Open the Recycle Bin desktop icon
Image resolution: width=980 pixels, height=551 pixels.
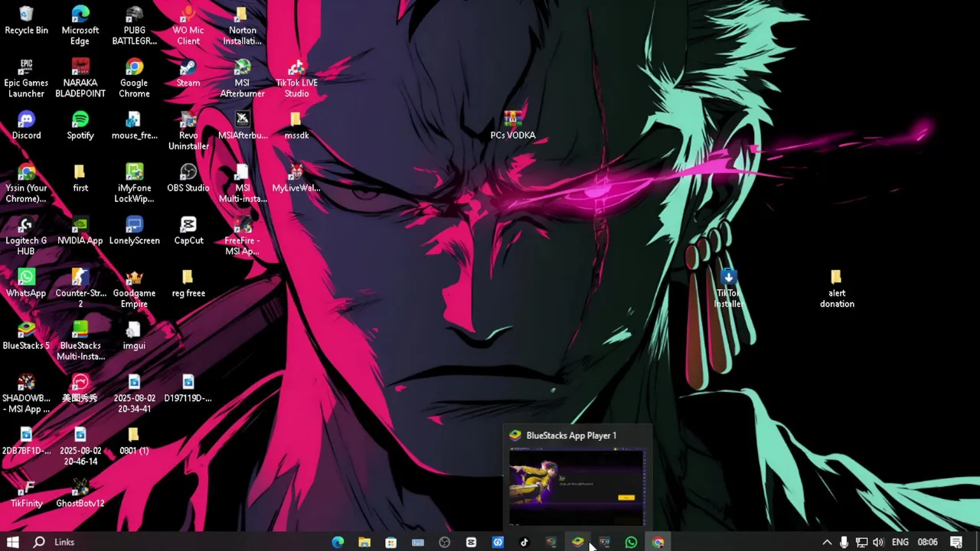26,21
